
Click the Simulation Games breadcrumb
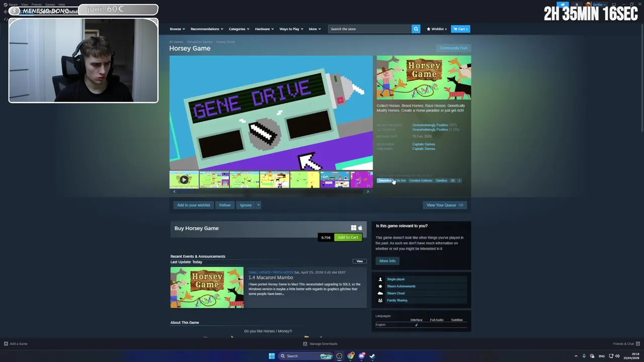click(x=200, y=42)
